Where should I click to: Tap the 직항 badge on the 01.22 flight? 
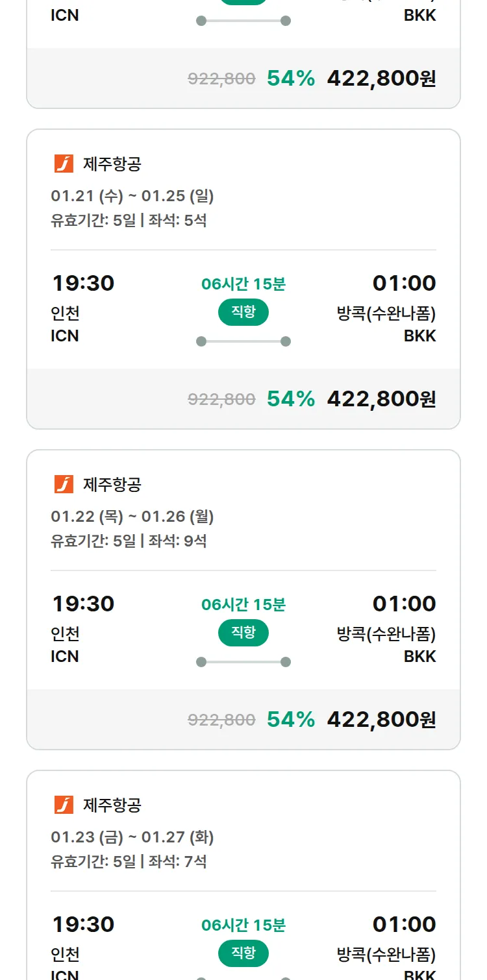(x=243, y=633)
